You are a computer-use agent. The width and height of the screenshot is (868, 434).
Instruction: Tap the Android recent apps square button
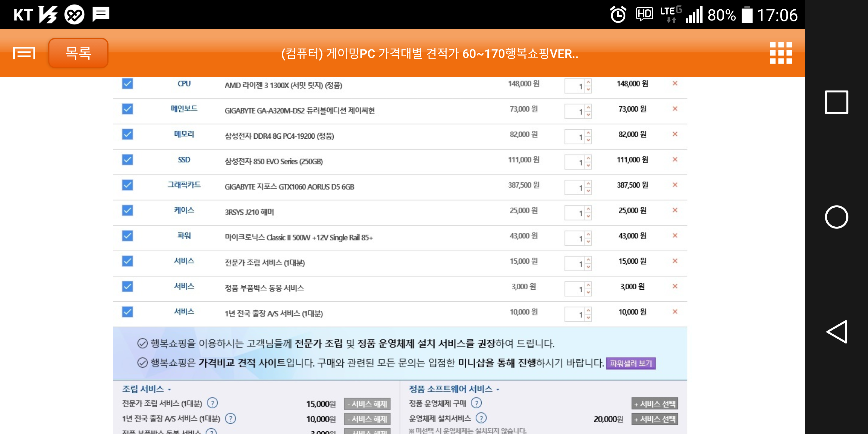point(836,102)
